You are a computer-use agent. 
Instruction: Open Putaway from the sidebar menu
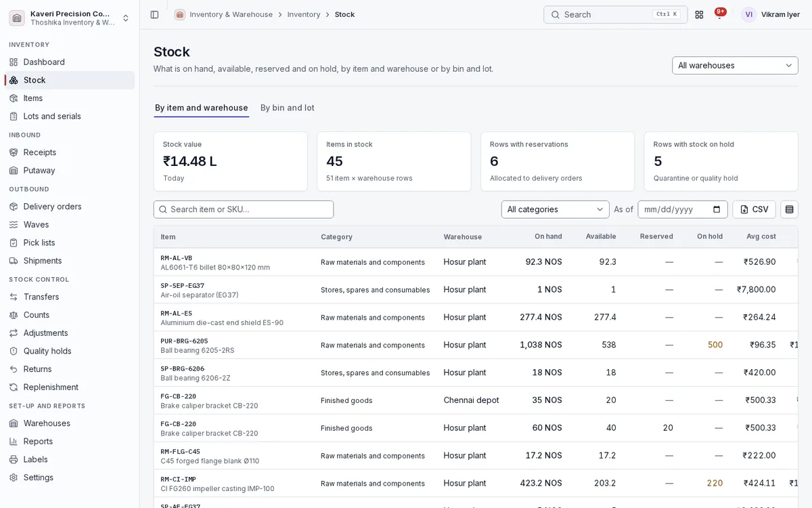click(69, 170)
